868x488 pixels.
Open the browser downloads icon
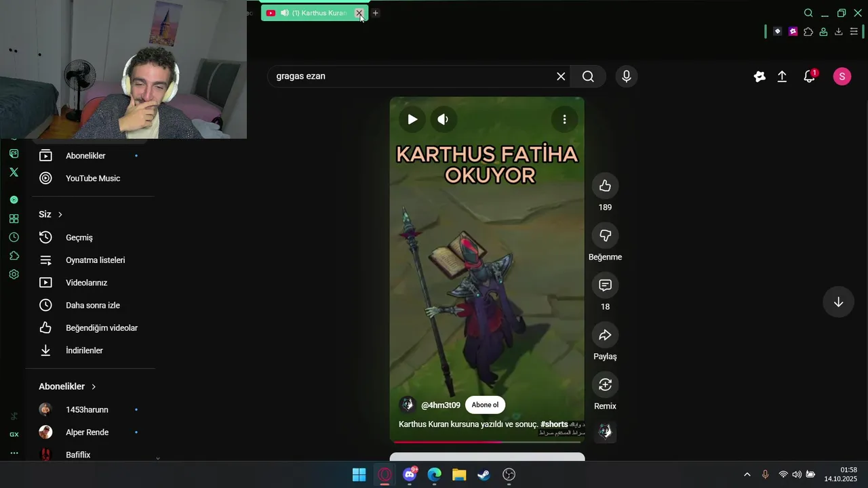click(x=839, y=32)
